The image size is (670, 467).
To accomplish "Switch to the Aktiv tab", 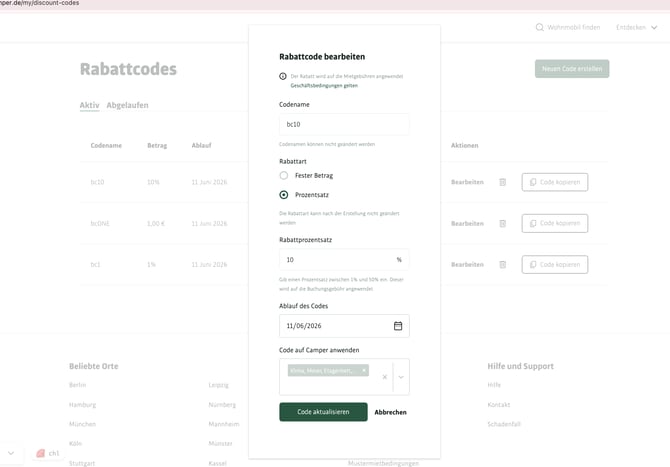I will pos(89,105).
